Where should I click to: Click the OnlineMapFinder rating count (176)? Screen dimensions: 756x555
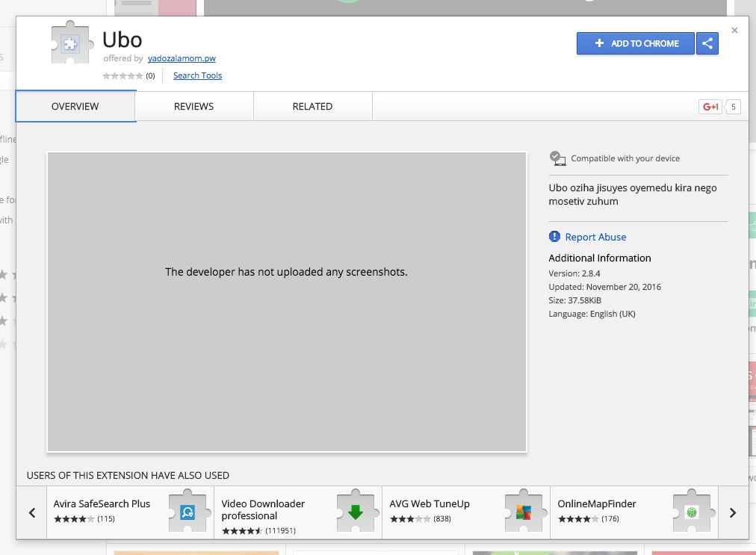coord(610,519)
